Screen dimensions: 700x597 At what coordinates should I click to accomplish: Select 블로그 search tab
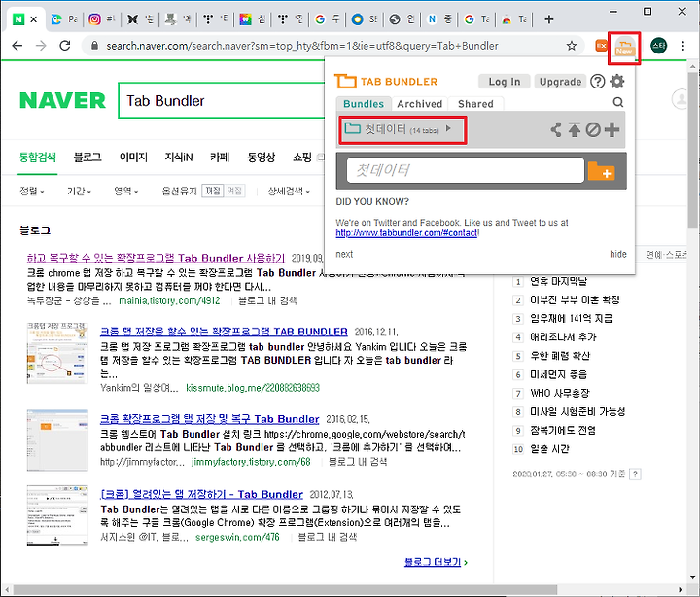(87, 158)
